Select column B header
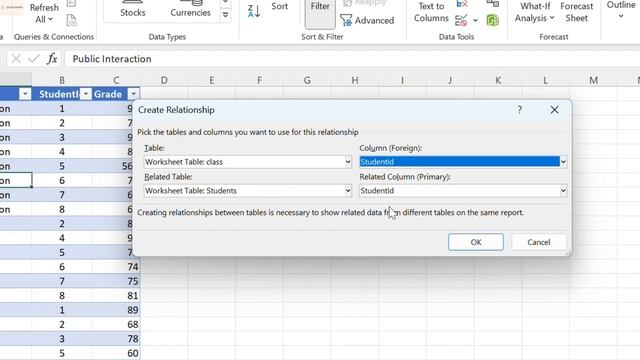The width and height of the screenshot is (640, 360). click(62, 80)
